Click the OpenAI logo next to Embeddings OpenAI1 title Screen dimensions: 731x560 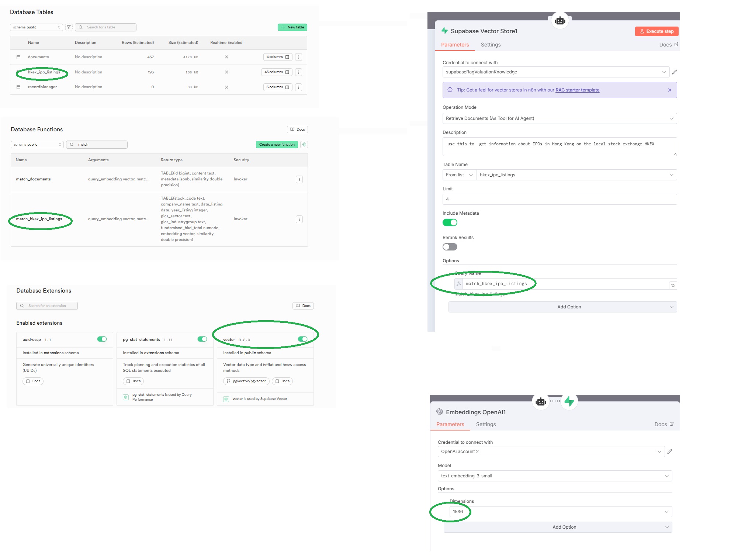click(x=440, y=412)
